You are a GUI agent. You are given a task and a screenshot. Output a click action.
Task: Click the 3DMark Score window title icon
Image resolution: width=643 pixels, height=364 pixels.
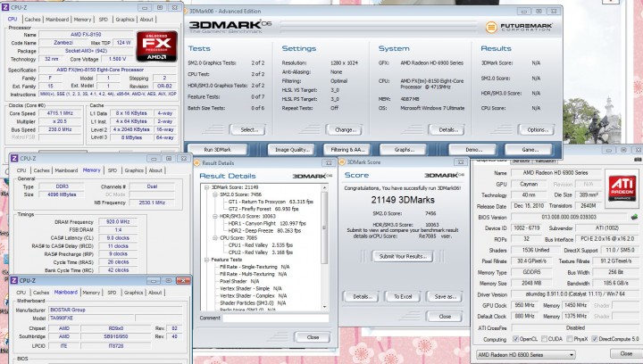[342, 162]
